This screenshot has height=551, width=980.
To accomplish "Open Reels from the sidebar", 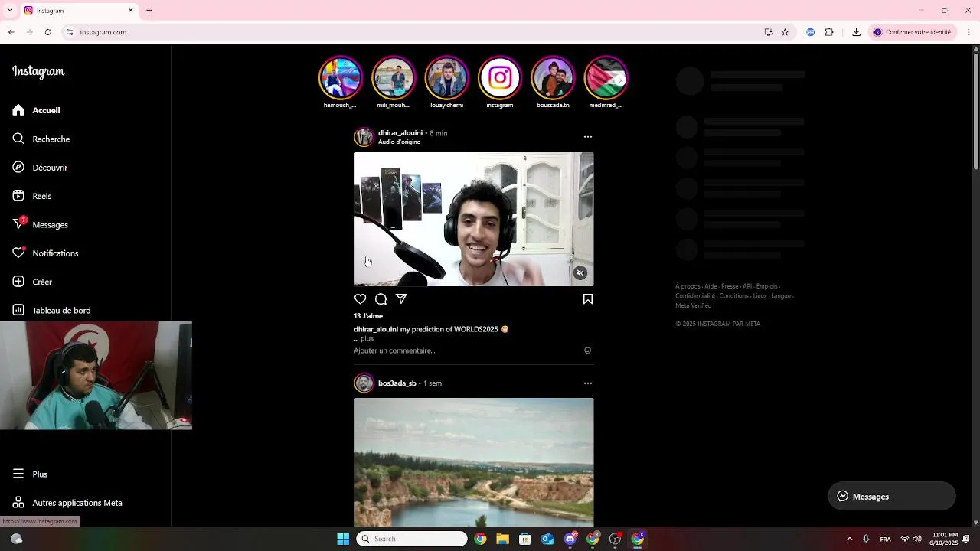I will [x=31, y=196].
